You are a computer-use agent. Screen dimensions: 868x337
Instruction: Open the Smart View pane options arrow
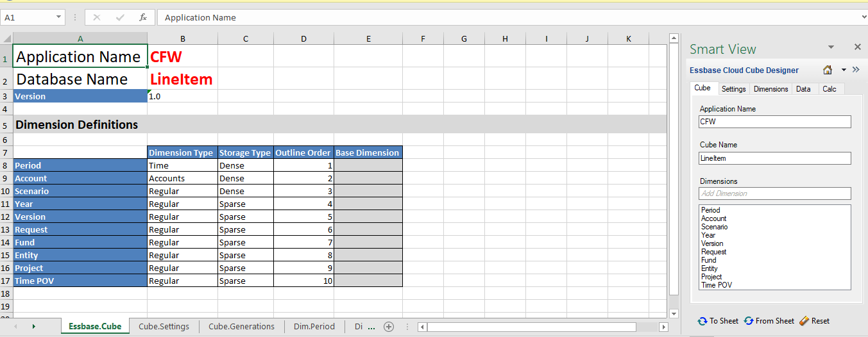pos(831,47)
